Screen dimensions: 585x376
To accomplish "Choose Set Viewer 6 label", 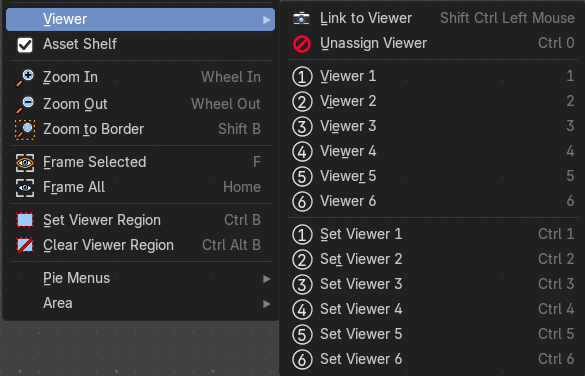I will point(361,359).
